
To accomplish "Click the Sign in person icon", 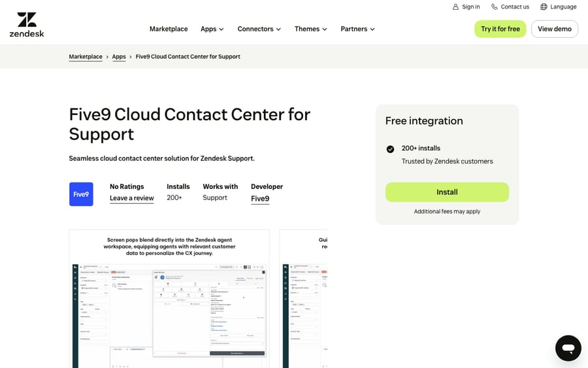I will point(455,7).
